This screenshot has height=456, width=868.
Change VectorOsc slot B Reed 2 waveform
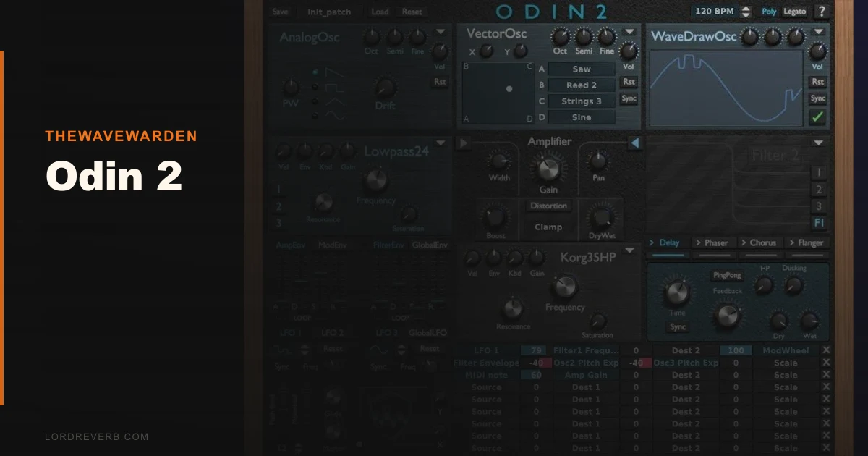(x=582, y=85)
